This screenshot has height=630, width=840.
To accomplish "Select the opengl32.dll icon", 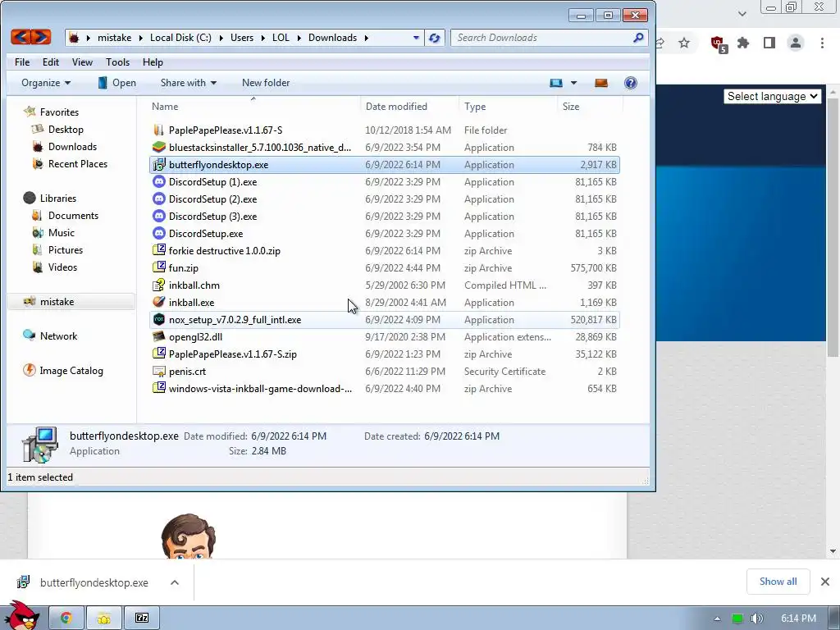I will pyautogui.click(x=158, y=336).
